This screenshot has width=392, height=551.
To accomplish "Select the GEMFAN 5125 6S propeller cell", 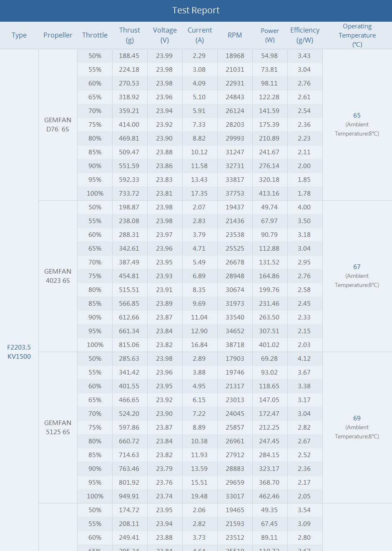I will point(58,427).
